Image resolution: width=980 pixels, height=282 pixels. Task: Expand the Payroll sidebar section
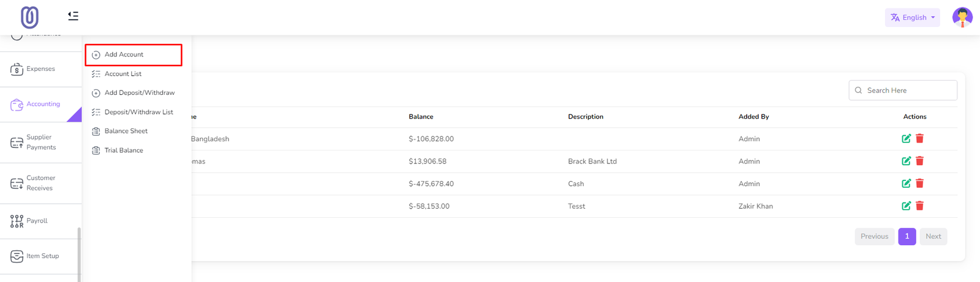36,221
